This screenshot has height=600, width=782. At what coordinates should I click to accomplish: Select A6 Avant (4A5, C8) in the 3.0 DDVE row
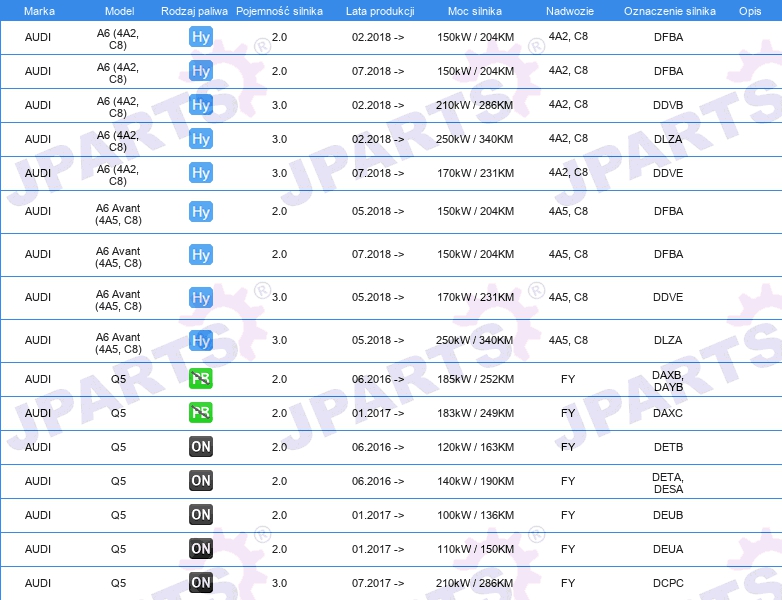click(118, 300)
